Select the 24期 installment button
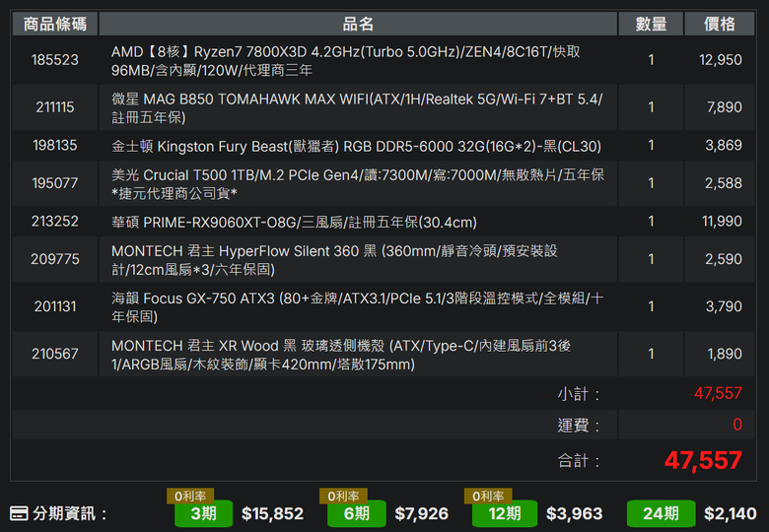769x532 pixels. 661,513
